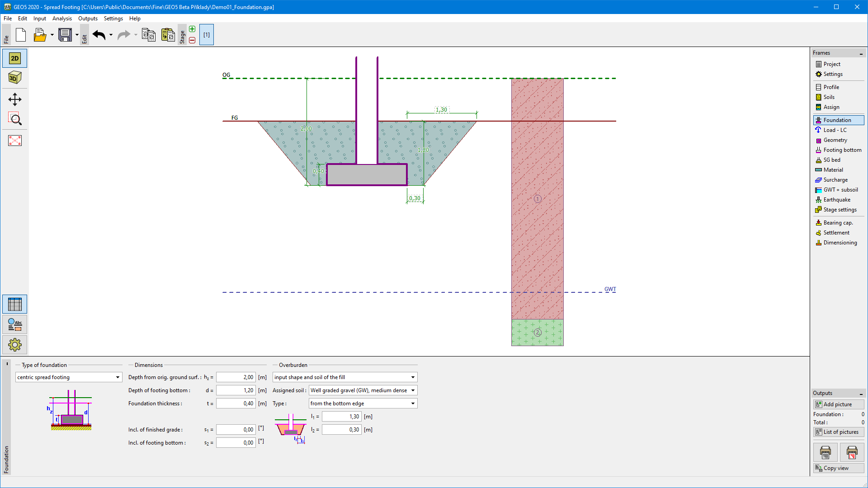Viewport: 868px width, 488px height.
Task: Open type of foundation dropdown
Action: (x=69, y=377)
